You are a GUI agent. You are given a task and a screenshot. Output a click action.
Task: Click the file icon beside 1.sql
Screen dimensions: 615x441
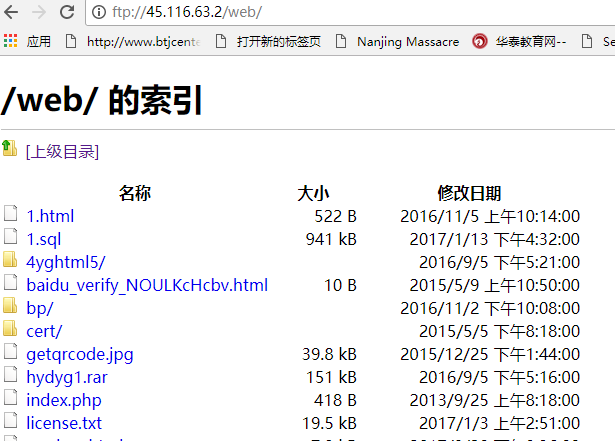point(11,236)
